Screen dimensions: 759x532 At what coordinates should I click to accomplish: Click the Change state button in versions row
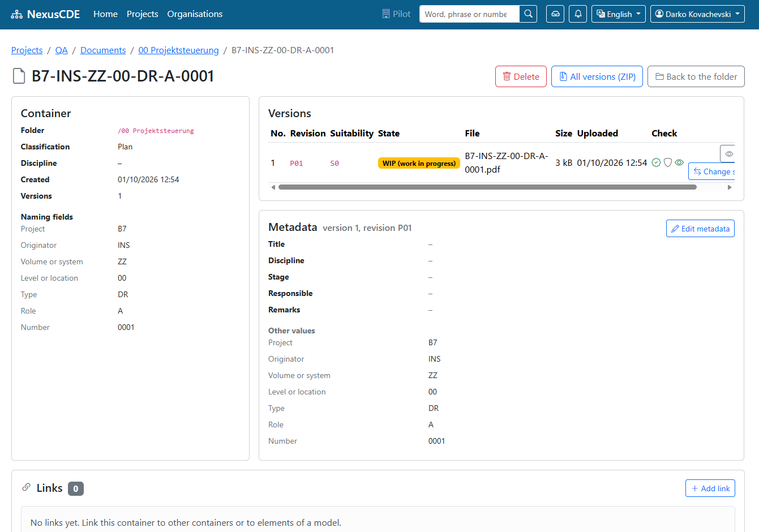click(x=712, y=171)
